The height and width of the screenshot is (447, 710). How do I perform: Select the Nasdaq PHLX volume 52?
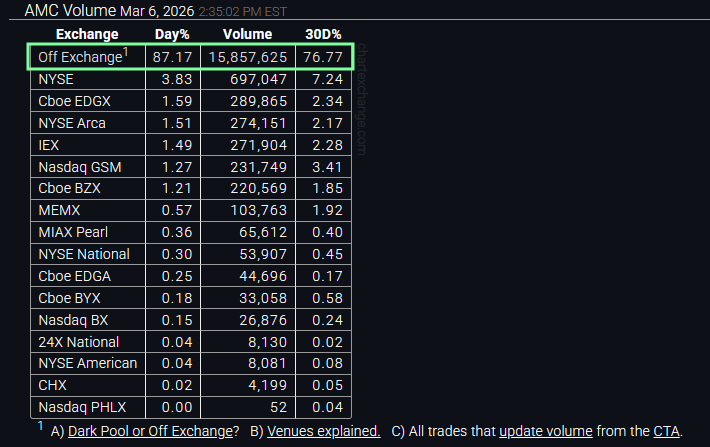(x=278, y=407)
